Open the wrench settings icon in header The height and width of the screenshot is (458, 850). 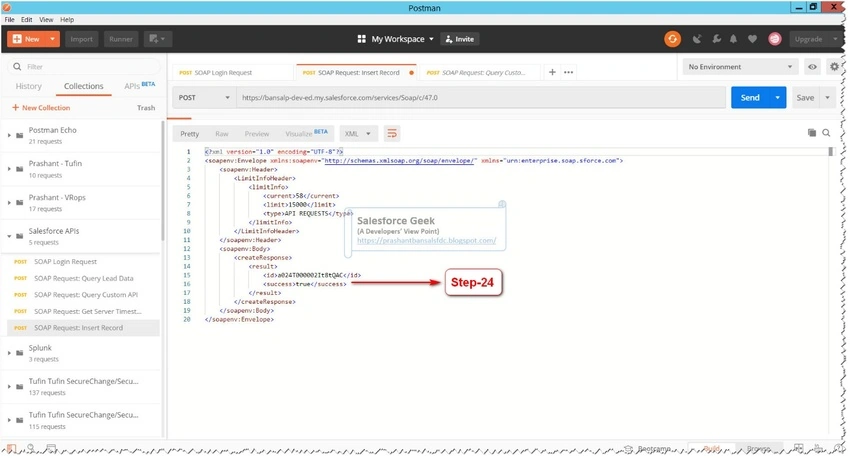[716, 39]
